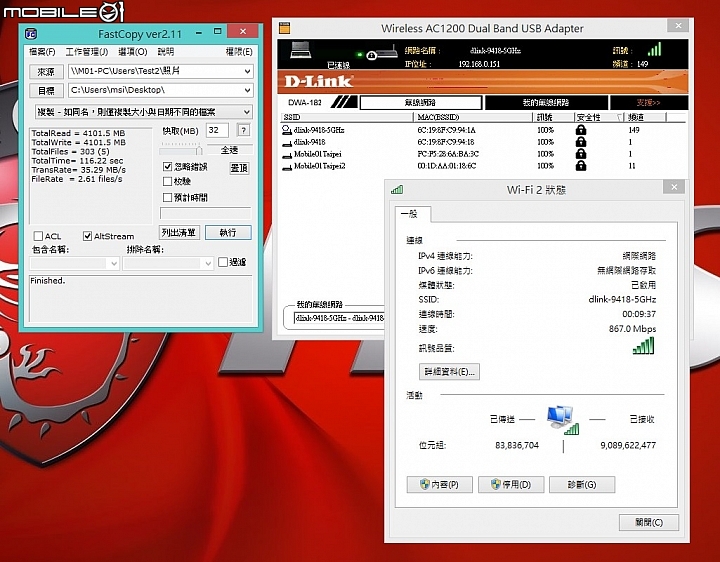Expand the source path dropdown

tap(248, 71)
